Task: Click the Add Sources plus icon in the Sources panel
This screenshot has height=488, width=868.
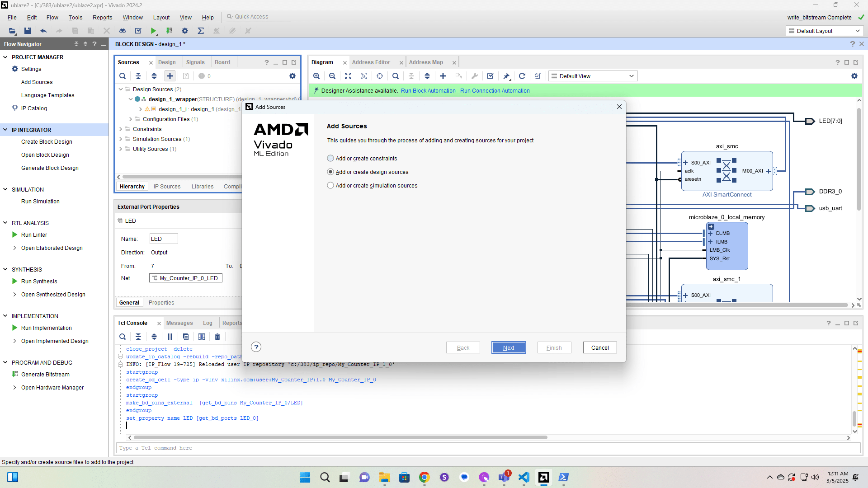Action: point(170,76)
